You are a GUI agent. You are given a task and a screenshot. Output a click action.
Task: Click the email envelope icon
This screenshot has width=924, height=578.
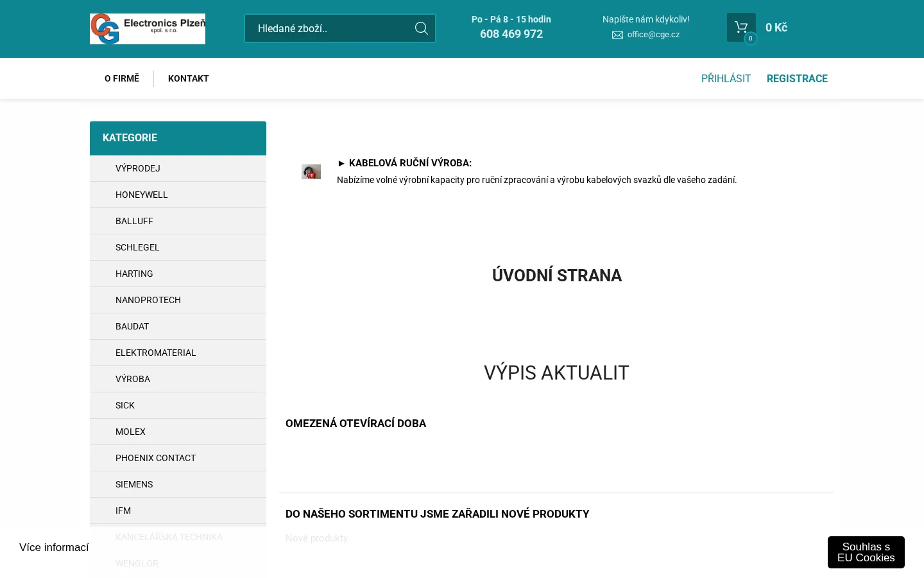pos(617,35)
